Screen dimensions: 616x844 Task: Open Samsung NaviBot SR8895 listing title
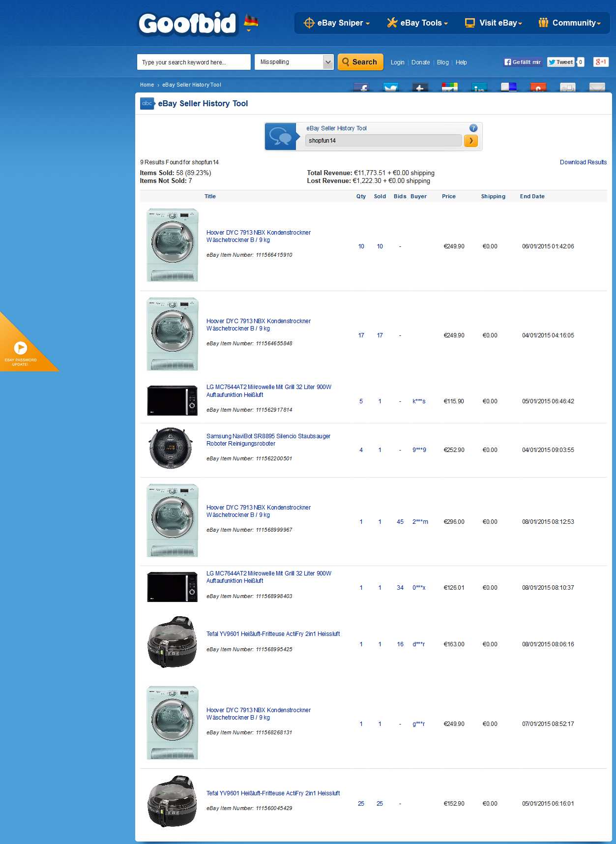coord(268,440)
